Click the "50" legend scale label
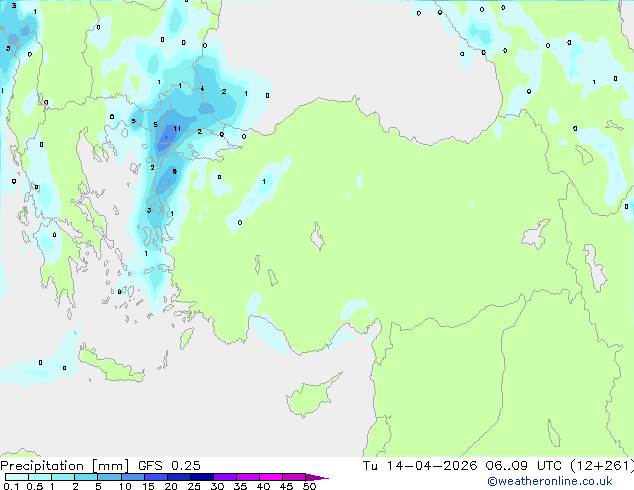Image resolution: width=634 pixels, height=490 pixels. point(310,486)
